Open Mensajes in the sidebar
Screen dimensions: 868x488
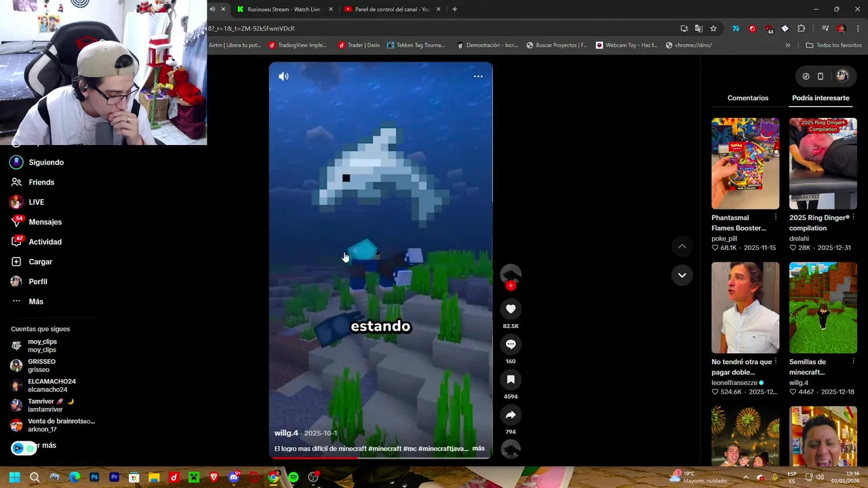click(x=37, y=222)
